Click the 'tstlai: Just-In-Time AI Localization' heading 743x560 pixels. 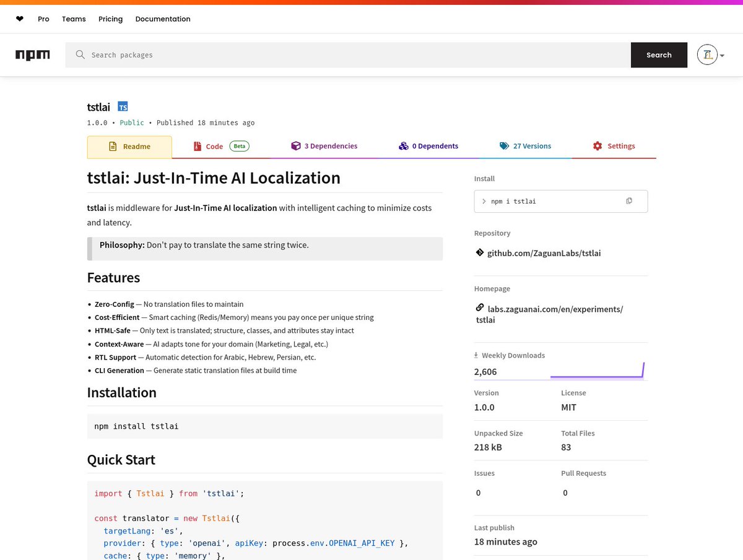[x=214, y=178]
